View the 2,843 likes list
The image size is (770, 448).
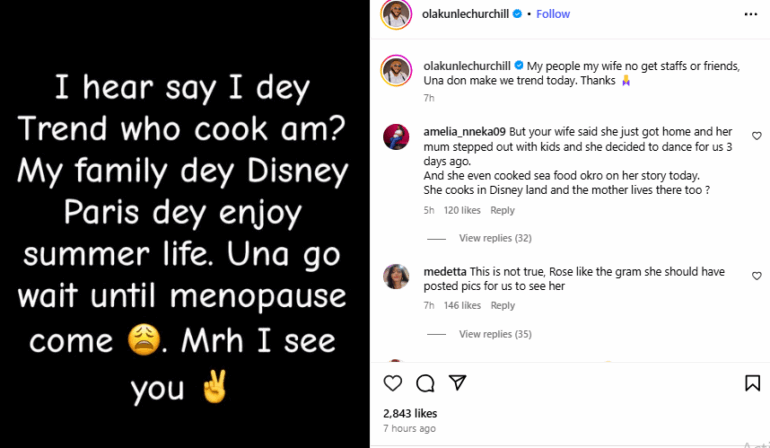(410, 413)
